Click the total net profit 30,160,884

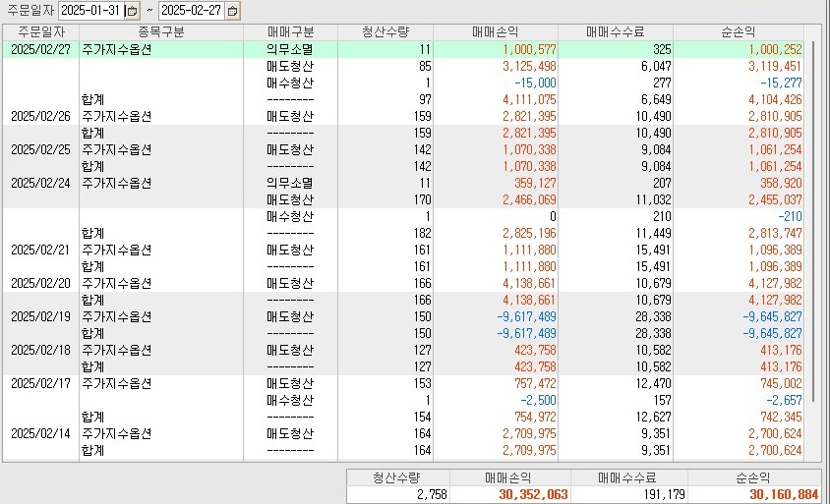(x=784, y=494)
